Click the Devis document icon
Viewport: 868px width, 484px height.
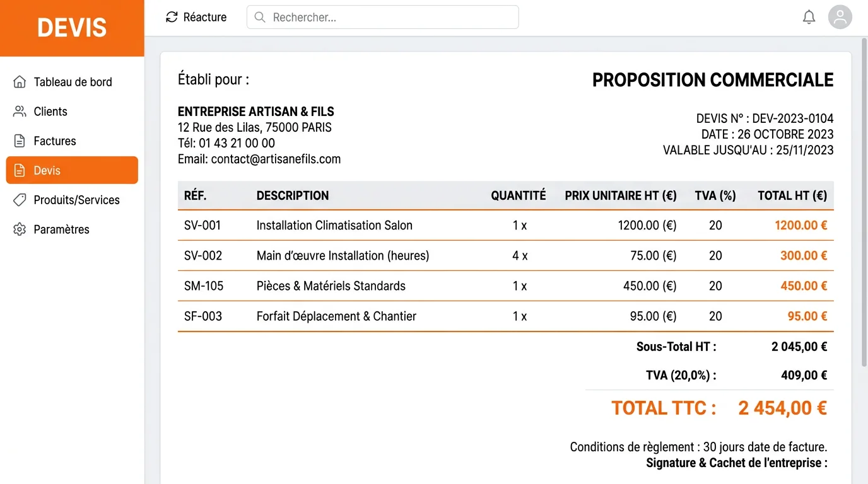20,170
